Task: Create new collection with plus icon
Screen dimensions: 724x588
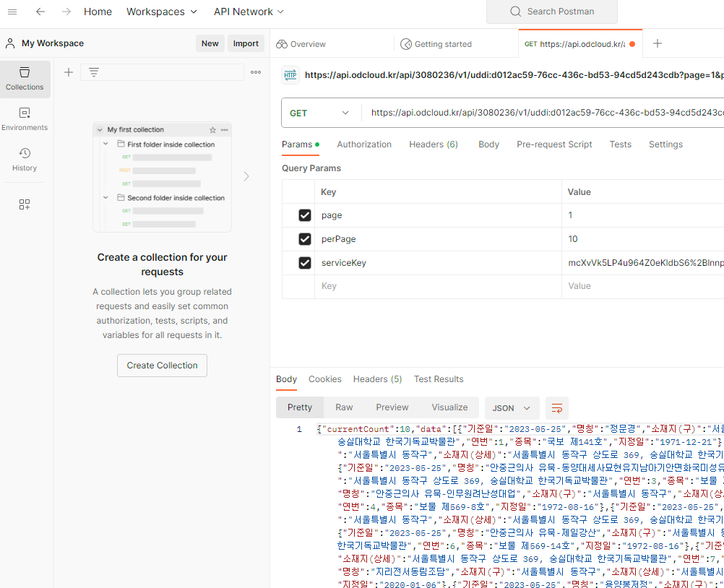Action: coord(69,72)
